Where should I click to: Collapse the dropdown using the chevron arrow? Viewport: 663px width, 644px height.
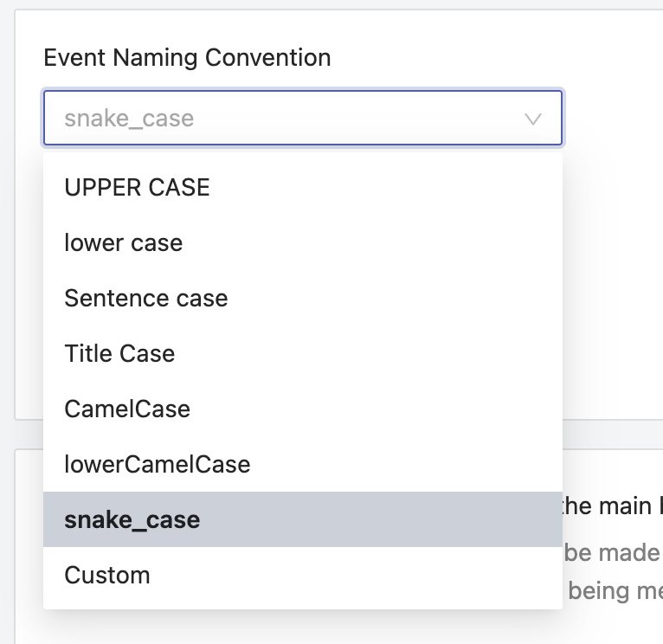pos(533,119)
